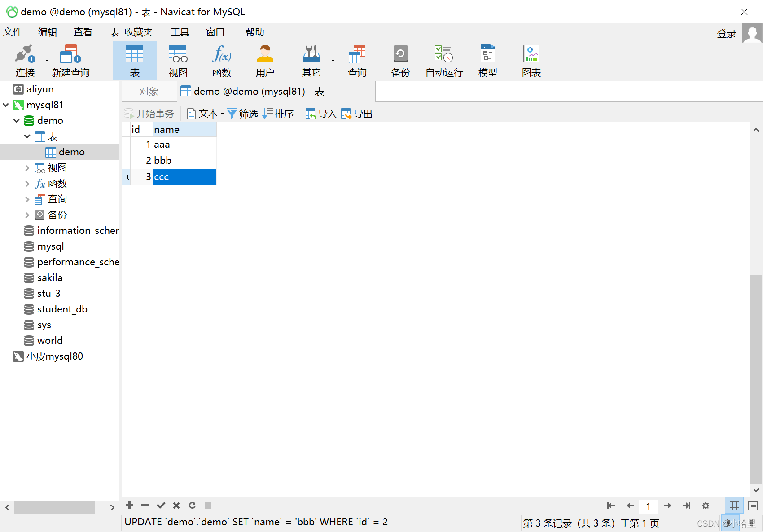The height and width of the screenshot is (532, 763).
Task: Switch to grid view
Action: tap(734, 506)
